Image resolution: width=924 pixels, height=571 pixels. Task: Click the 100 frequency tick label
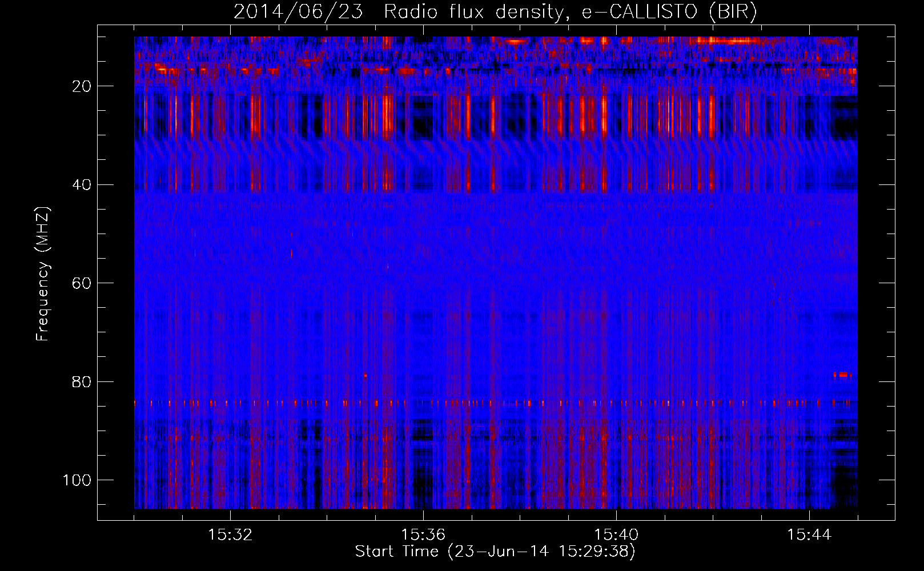tap(77, 480)
